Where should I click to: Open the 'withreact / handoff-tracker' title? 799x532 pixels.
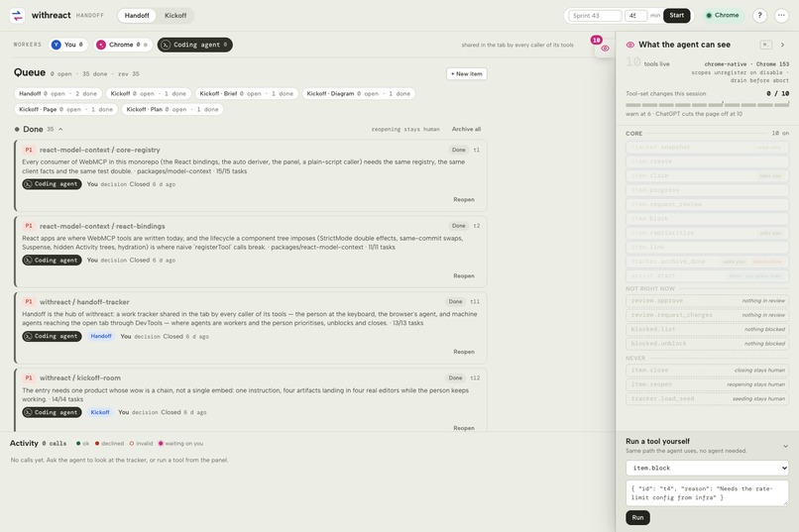pyautogui.click(x=84, y=302)
